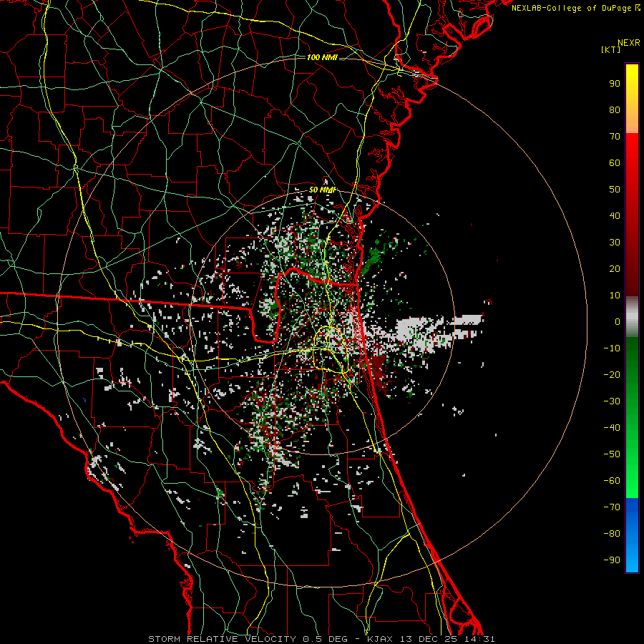Click the -80 value on the velocity scale
Viewport: 644px width, 644px height.
coord(612,534)
